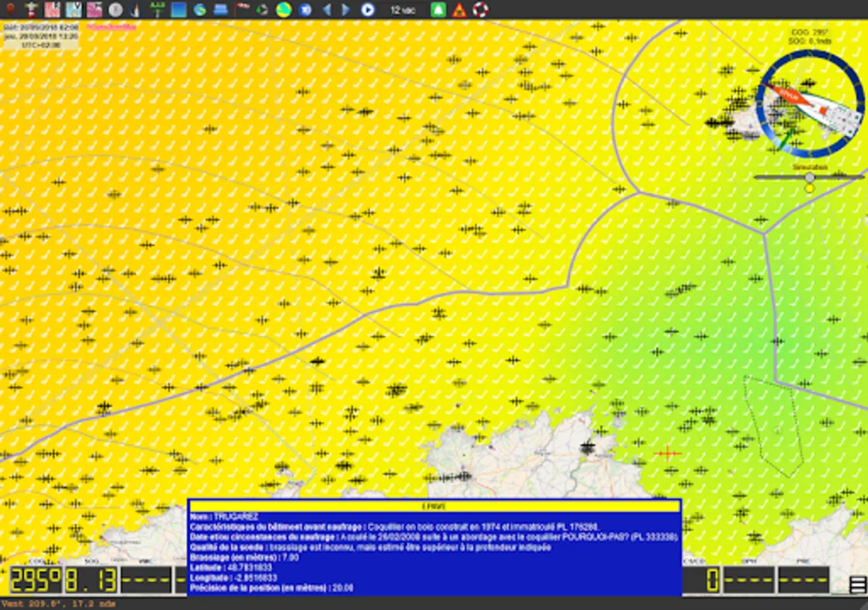Click the sailboat icon in toolbar

135,9
